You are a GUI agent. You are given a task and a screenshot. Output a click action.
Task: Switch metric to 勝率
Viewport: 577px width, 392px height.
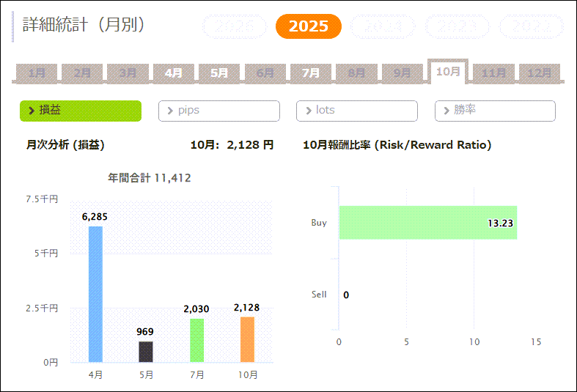(496, 111)
